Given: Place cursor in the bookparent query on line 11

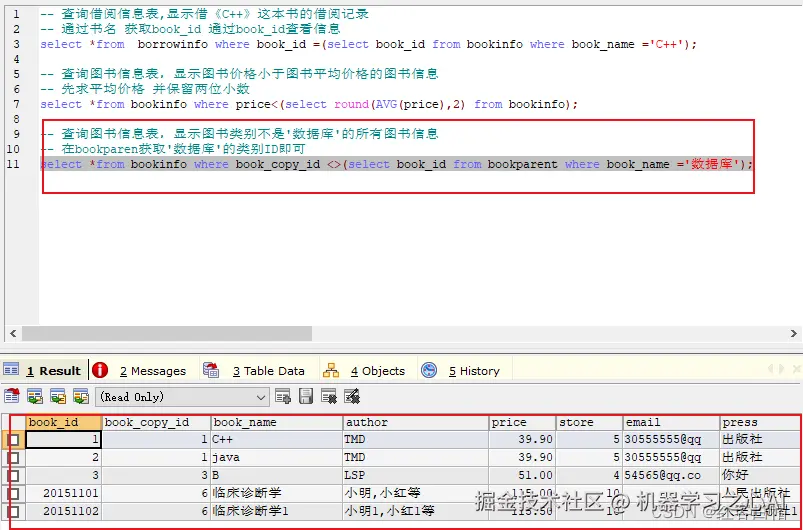Looking at the screenshot, I should [397, 164].
